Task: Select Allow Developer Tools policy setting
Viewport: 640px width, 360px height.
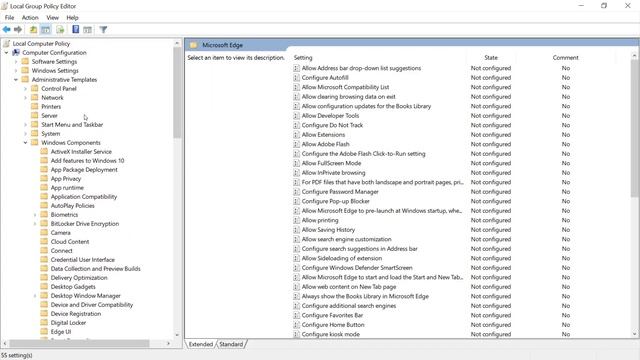Action: pyautogui.click(x=330, y=116)
